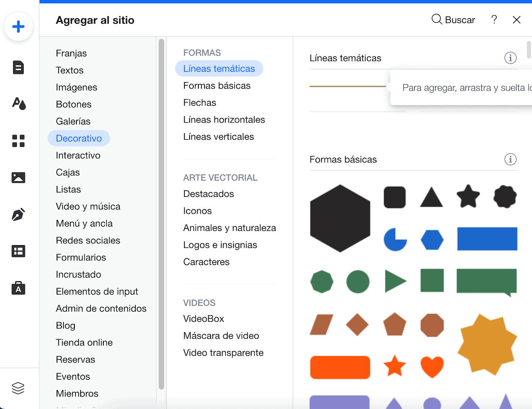
Task: Open the Interactivo category
Action: (x=78, y=155)
